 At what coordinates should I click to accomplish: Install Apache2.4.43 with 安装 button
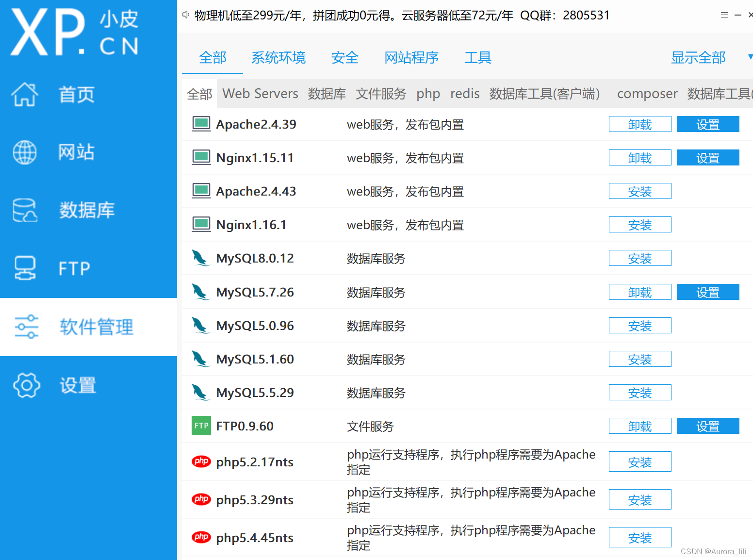click(x=640, y=191)
